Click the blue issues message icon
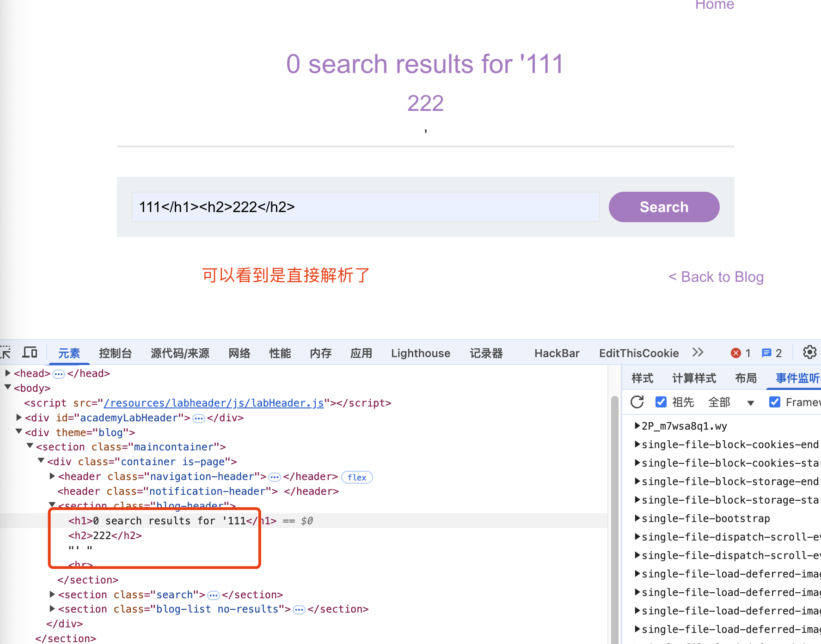The height and width of the screenshot is (644, 821). tap(766, 353)
